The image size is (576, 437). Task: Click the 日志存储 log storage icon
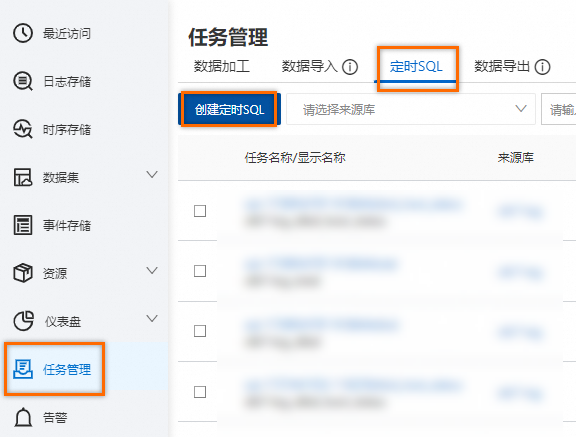click(23, 81)
